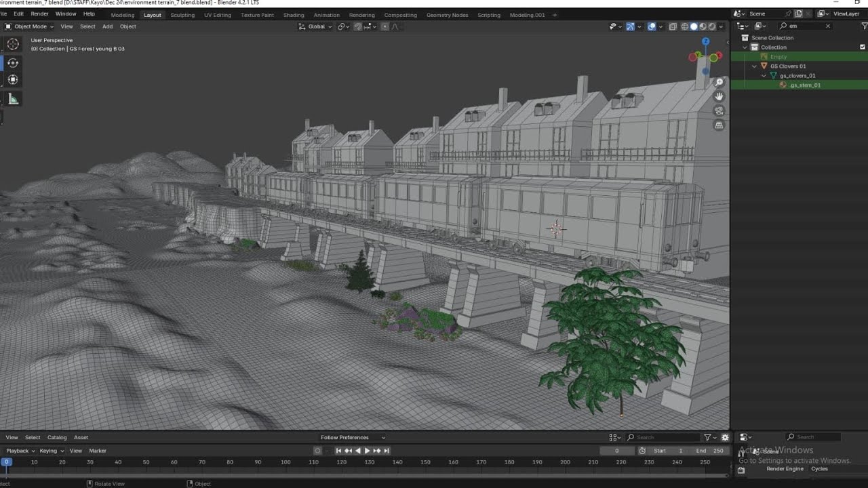Collapse the Collection row in outliner
868x488 pixels.
(x=745, y=47)
